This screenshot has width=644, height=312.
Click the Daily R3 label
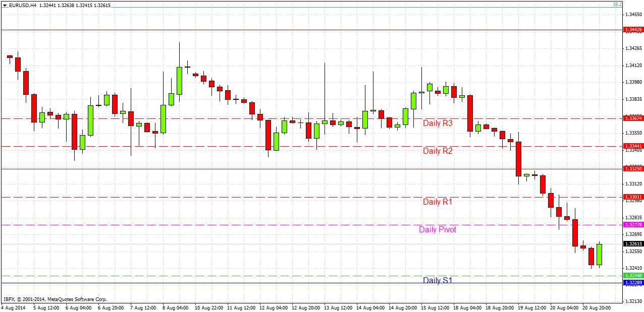(x=437, y=123)
